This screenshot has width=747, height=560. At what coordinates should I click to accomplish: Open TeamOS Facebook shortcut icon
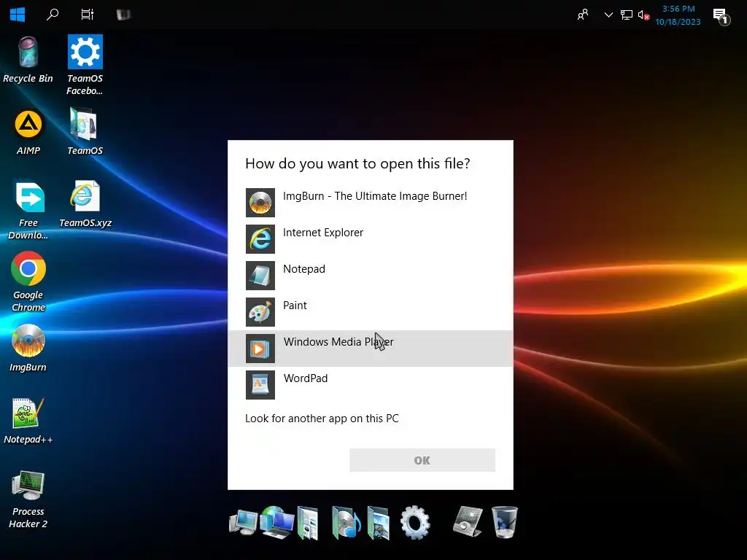click(x=85, y=65)
